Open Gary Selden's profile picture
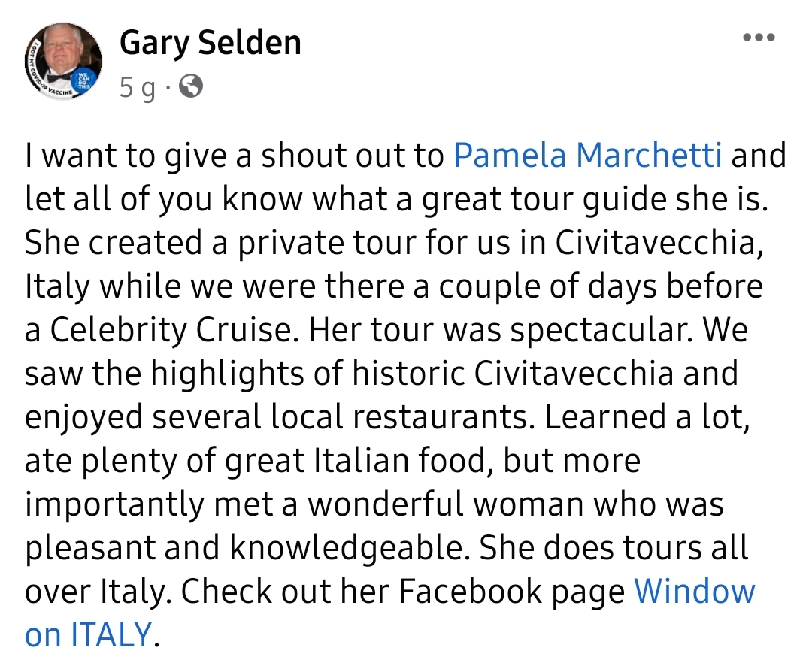812x663 pixels. coord(62,61)
